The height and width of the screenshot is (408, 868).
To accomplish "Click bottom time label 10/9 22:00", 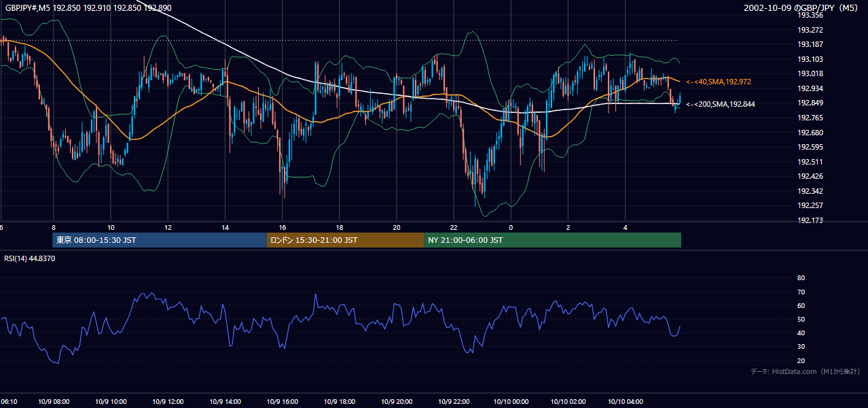I will [x=454, y=402].
